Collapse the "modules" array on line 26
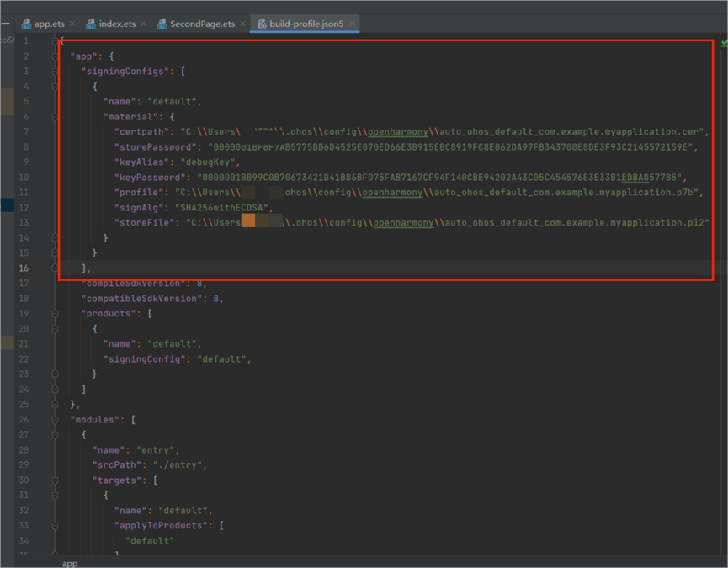Image resolution: width=728 pixels, height=568 pixels. pyautogui.click(x=55, y=420)
